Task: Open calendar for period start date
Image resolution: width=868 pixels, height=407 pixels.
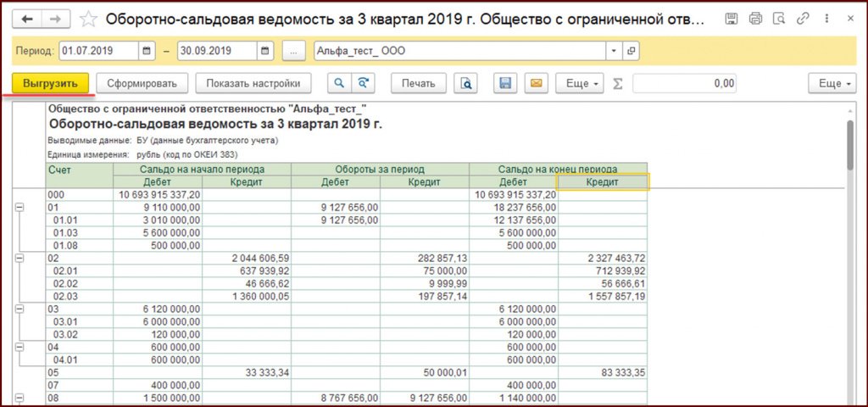Action: [148, 51]
